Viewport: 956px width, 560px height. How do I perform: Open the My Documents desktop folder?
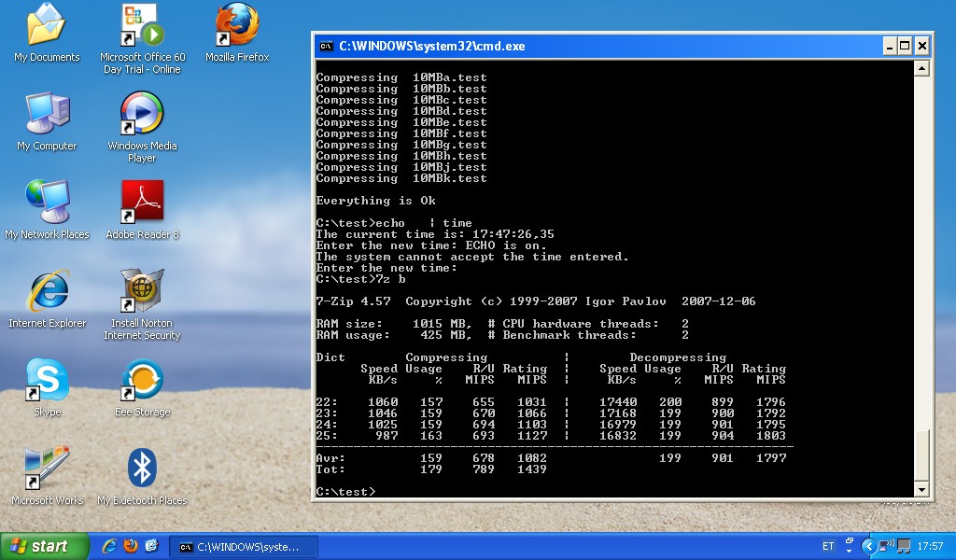47,34
